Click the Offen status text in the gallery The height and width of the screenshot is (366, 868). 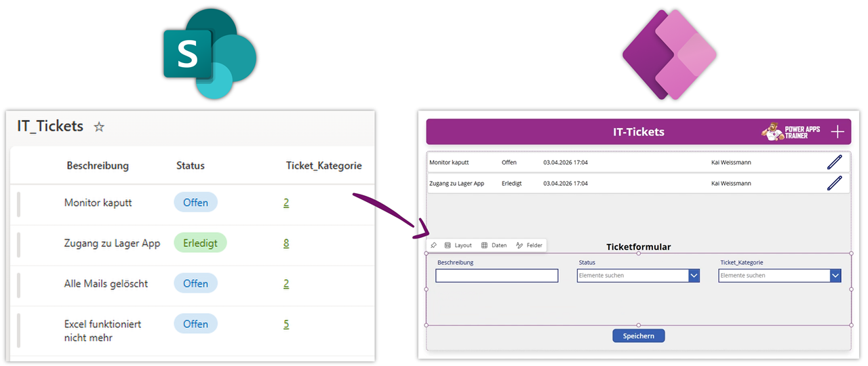pos(509,163)
